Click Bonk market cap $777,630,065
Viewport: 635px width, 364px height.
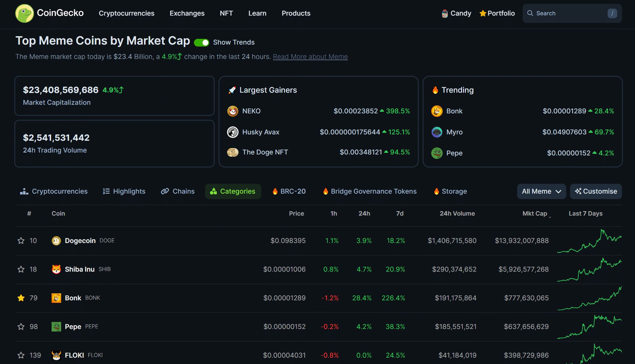526,298
